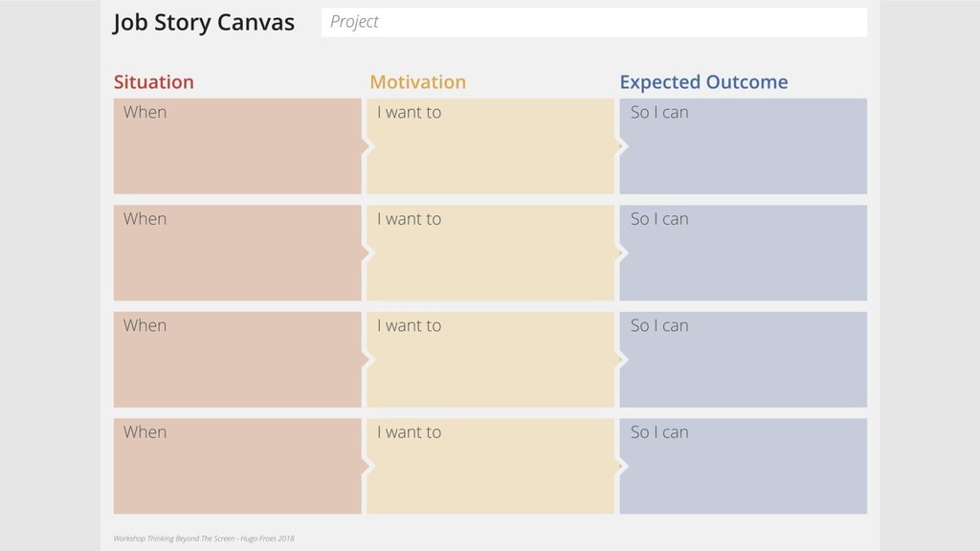Focus the third row's "I want to" box
Image resolution: width=980 pixels, height=551 pixels.
(x=490, y=360)
